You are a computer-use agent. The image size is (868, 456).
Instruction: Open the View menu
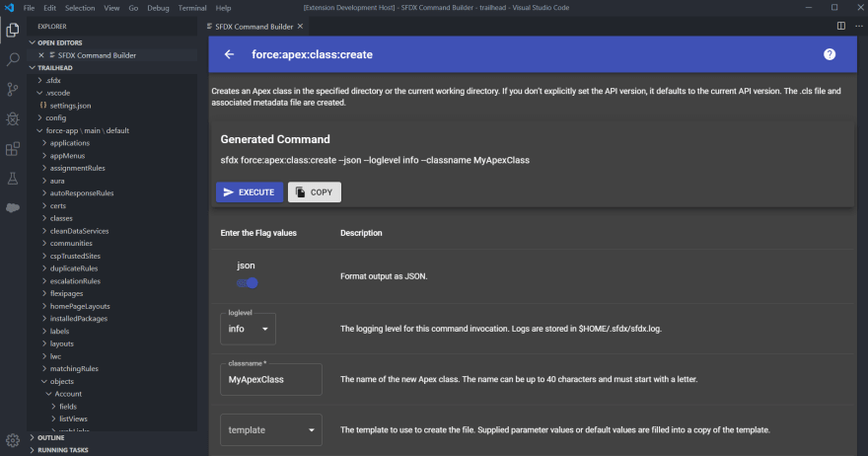coord(111,8)
